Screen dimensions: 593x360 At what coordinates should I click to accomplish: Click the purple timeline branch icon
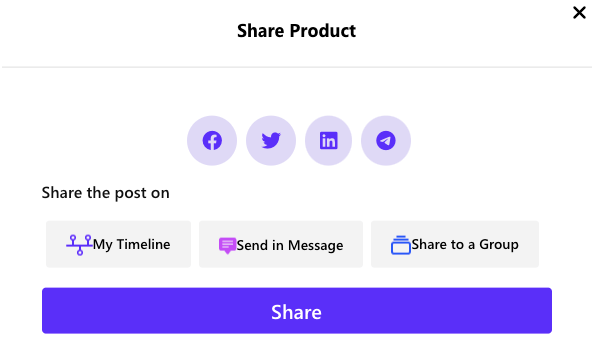tap(79, 245)
